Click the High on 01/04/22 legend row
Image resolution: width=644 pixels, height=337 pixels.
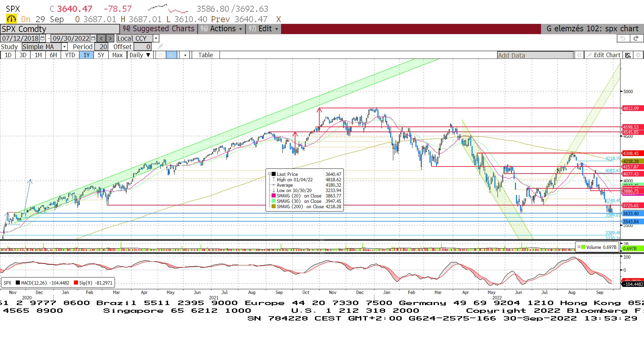pyautogui.click(x=307, y=180)
